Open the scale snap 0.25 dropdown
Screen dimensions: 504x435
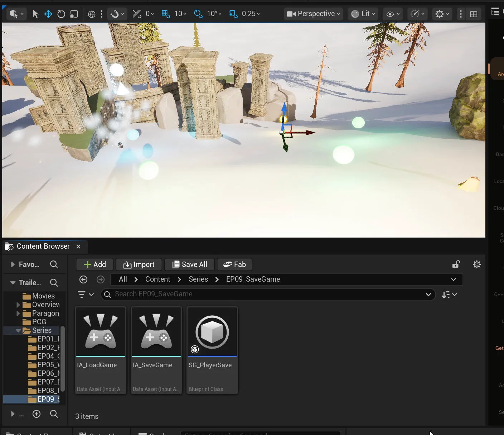click(x=251, y=14)
